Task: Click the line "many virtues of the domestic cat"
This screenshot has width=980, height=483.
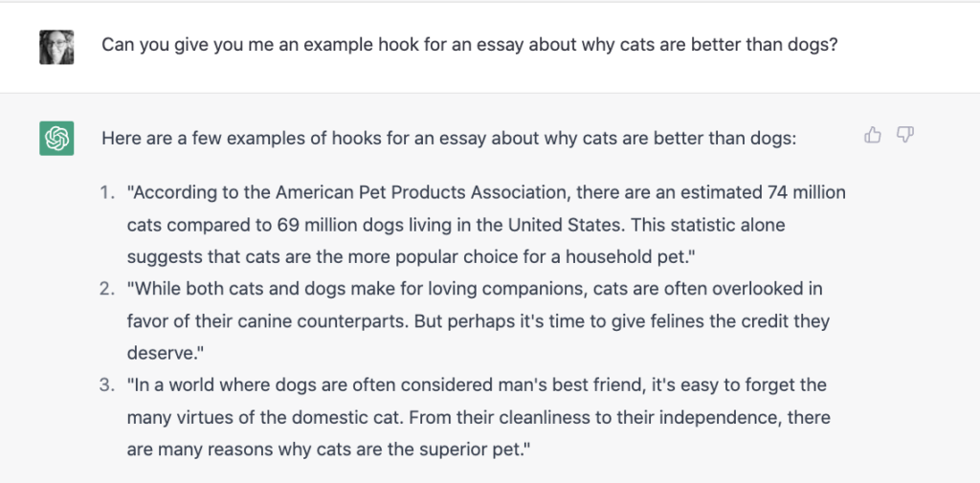Action: click(x=479, y=418)
